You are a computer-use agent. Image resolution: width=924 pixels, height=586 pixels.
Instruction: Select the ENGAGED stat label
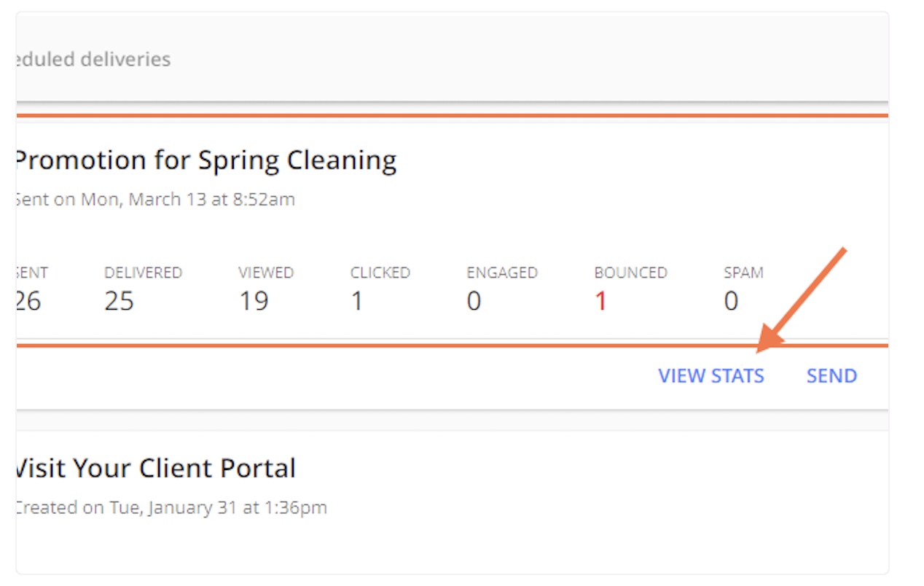click(x=502, y=273)
